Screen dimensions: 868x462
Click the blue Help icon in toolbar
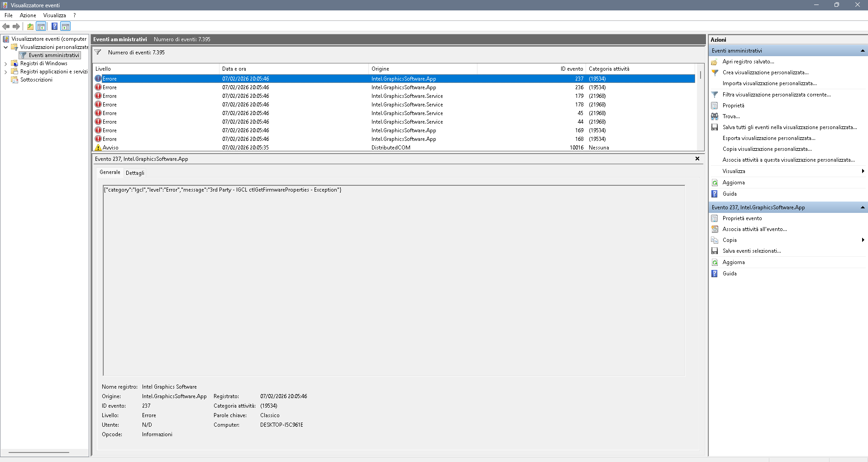coord(54,26)
